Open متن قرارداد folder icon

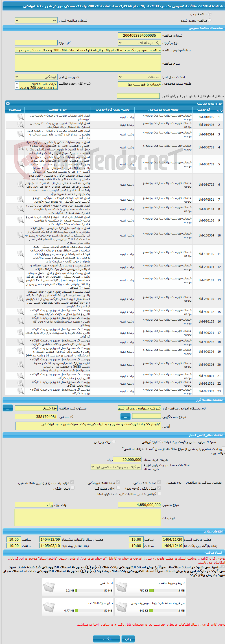(121, 607)
